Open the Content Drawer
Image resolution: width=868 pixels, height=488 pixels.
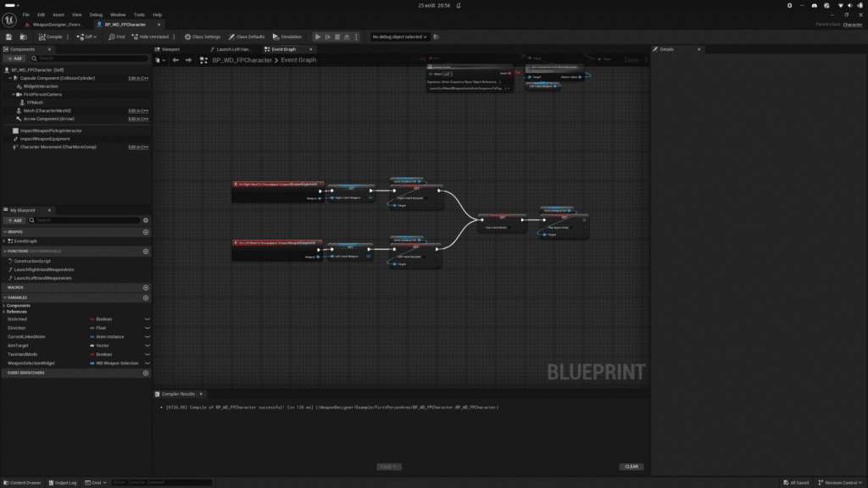tap(22, 482)
